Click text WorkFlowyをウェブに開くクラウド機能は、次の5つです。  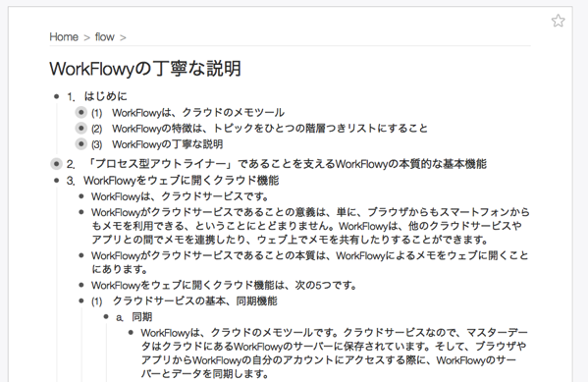click(x=224, y=285)
